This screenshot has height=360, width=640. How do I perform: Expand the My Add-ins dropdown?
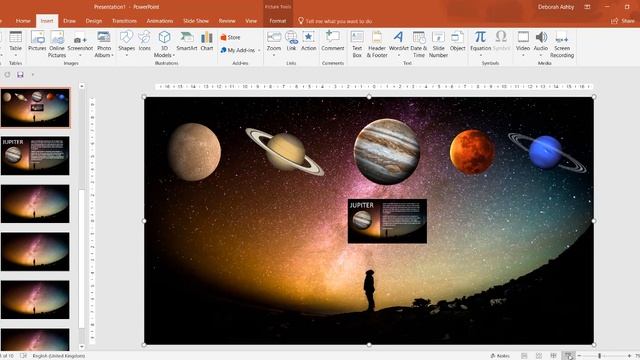(259, 51)
